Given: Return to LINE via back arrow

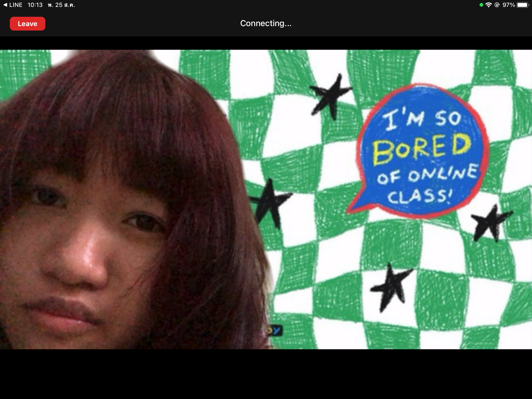Looking at the screenshot, I should pyautogui.click(x=5, y=5).
